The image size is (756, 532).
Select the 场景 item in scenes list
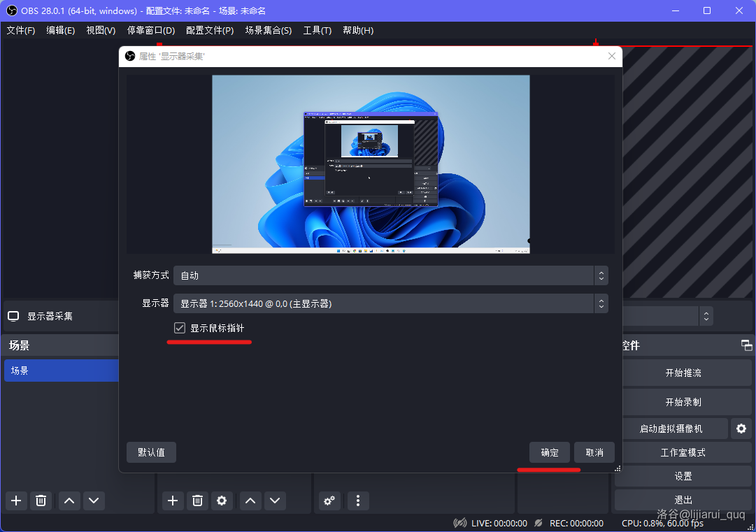pyautogui.click(x=62, y=371)
